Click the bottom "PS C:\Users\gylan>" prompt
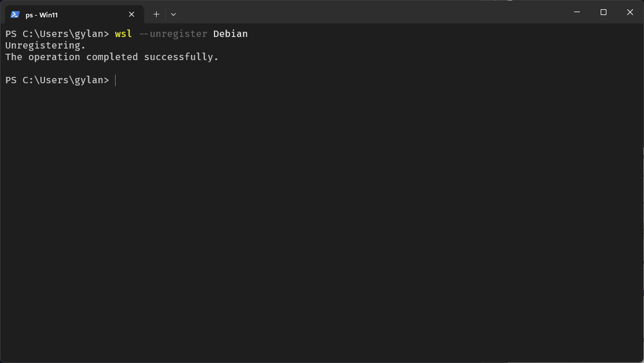This screenshot has width=644, height=363. [57, 80]
